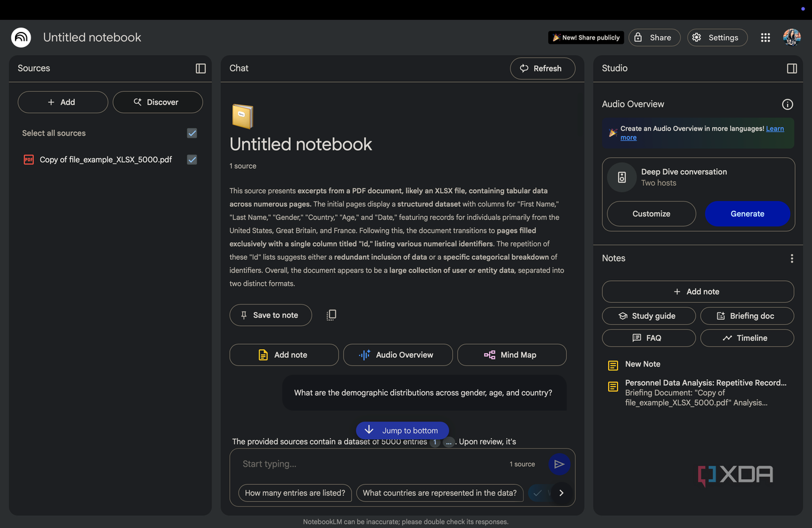Screen dimensions: 812x528
Task: Save the summary to note
Action: [x=270, y=315]
